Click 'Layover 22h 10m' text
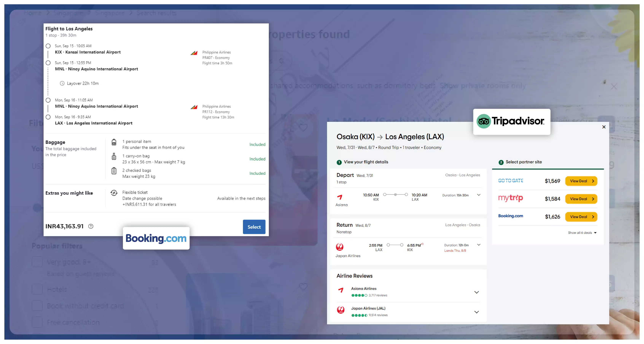This screenshot has width=644, height=344. [x=83, y=83]
